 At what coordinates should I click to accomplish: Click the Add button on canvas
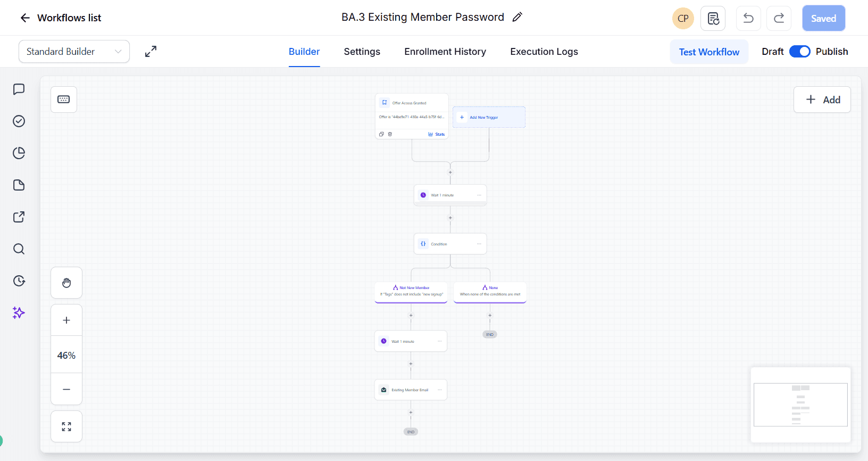(822, 100)
